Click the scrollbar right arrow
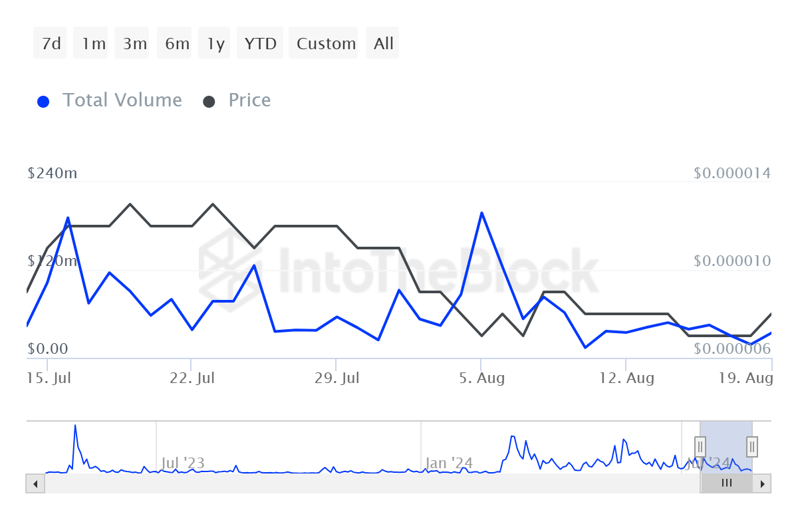The height and width of the screenshot is (532, 798). [x=763, y=483]
